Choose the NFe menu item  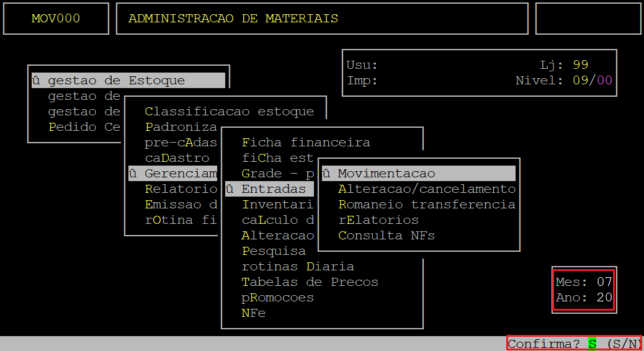pos(253,313)
